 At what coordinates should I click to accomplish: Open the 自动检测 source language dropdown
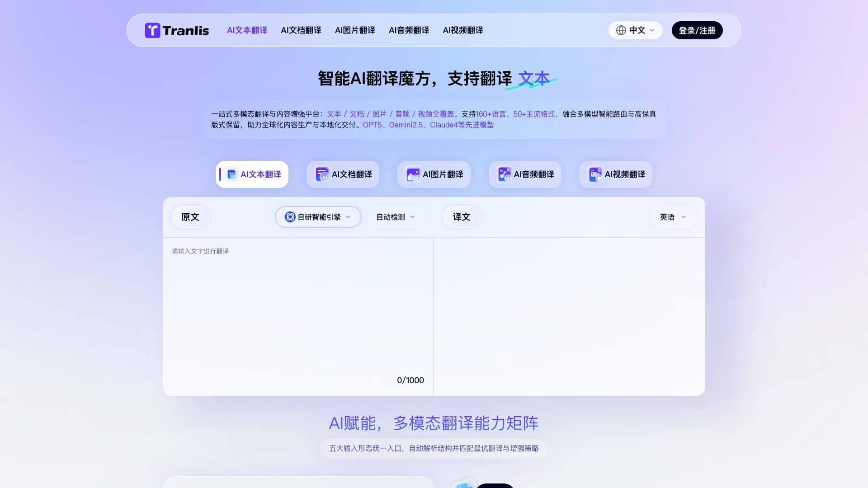click(x=395, y=217)
